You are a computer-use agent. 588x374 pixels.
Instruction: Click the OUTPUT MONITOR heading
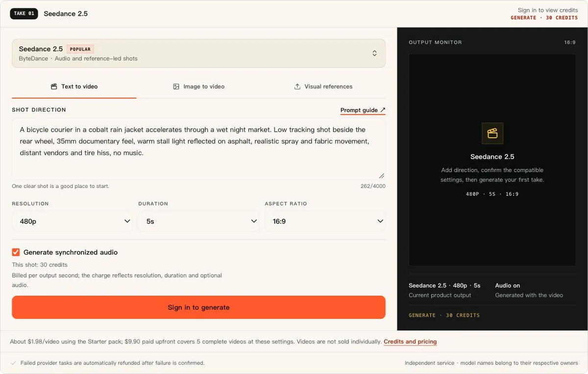point(436,43)
